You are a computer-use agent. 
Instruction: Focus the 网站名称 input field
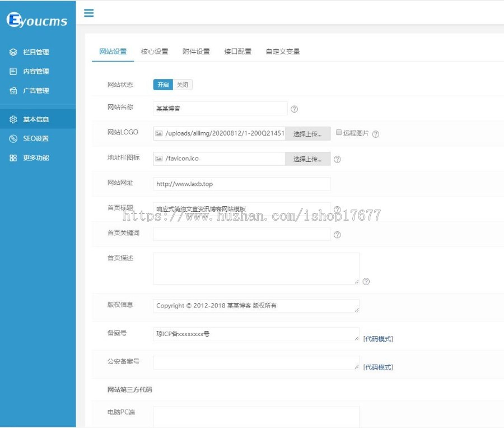click(x=220, y=108)
